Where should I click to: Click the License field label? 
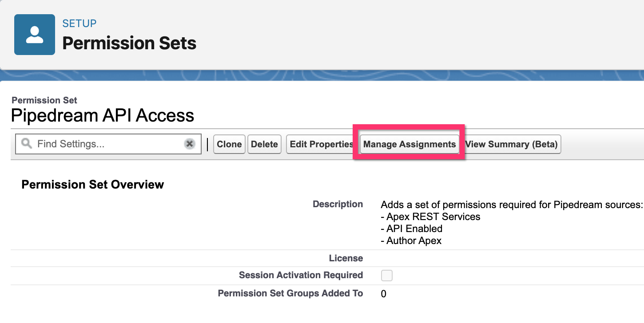[346, 258]
